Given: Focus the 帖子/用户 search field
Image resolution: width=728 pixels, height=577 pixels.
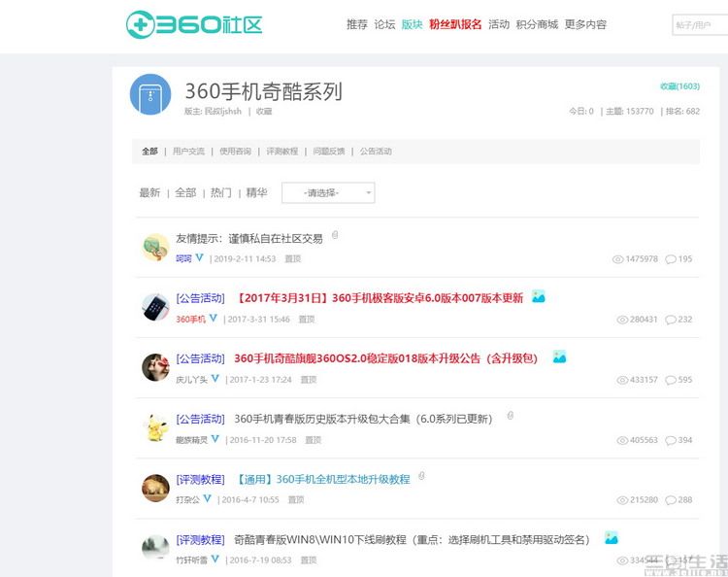Looking at the screenshot, I should click(699, 25).
